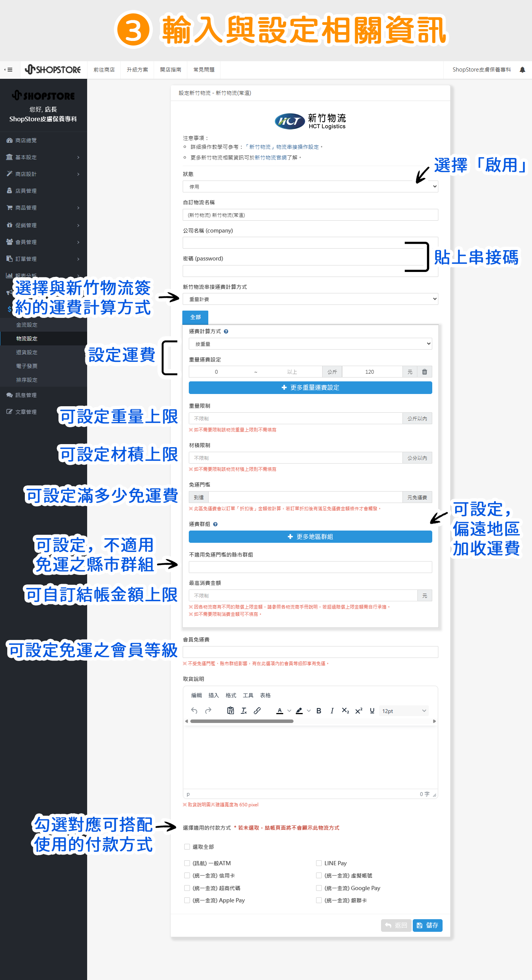Open the 插入 menu in the editor
The width and height of the screenshot is (532, 980).
[x=214, y=695]
